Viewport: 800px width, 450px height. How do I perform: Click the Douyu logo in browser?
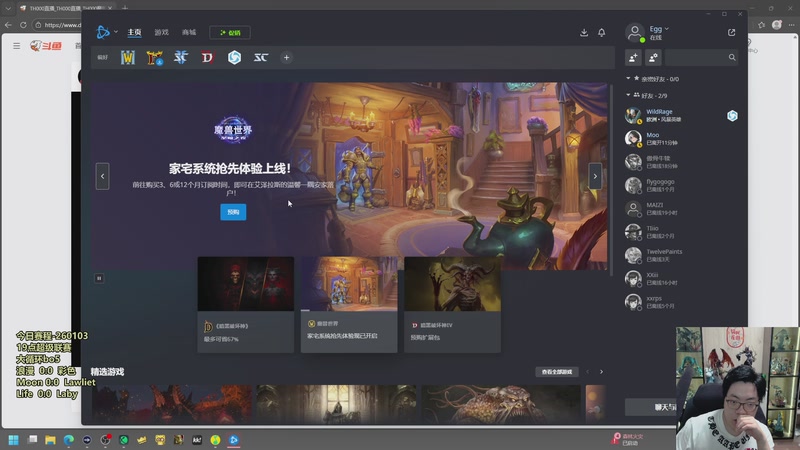pos(46,46)
